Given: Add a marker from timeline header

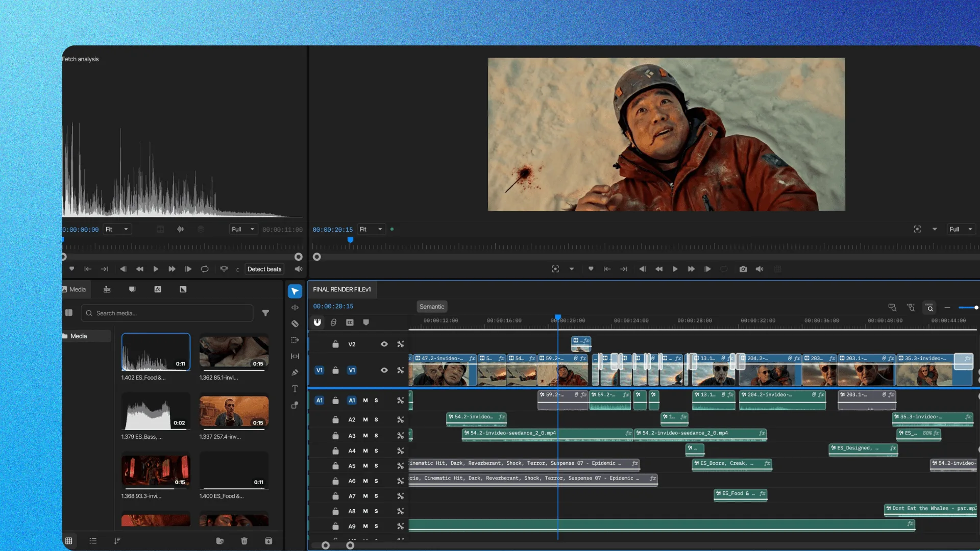Looking at the screenshot, I should 366,322.
